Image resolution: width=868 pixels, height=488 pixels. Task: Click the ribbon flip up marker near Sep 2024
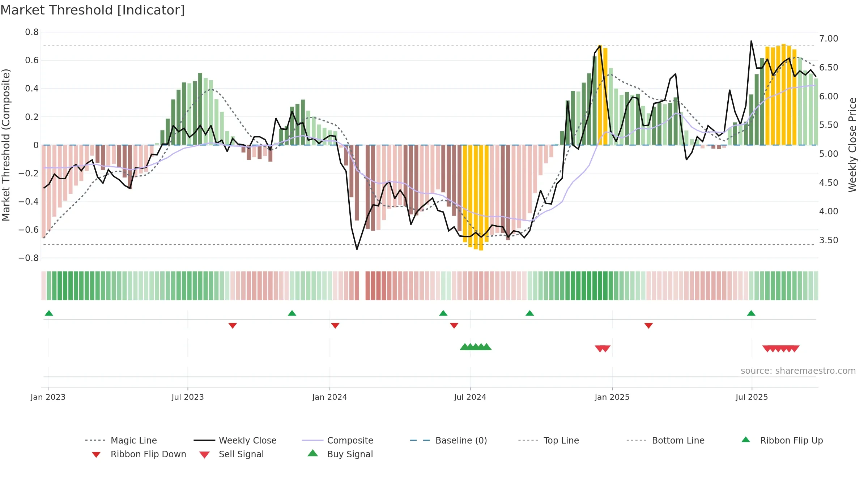[529, 313]
